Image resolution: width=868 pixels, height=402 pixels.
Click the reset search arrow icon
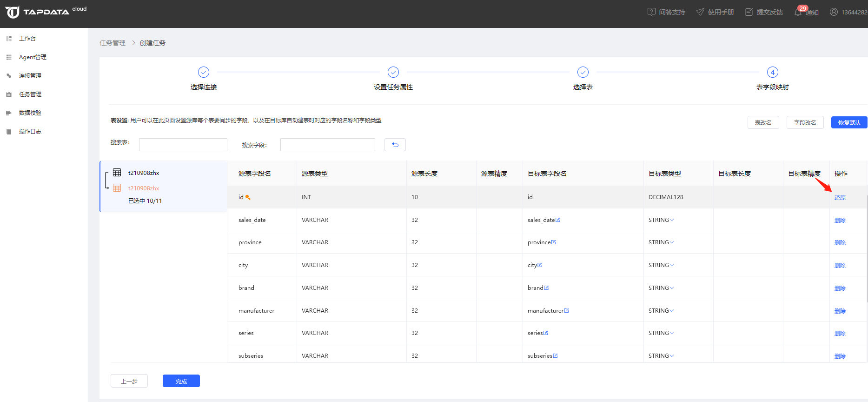(395, 145)
